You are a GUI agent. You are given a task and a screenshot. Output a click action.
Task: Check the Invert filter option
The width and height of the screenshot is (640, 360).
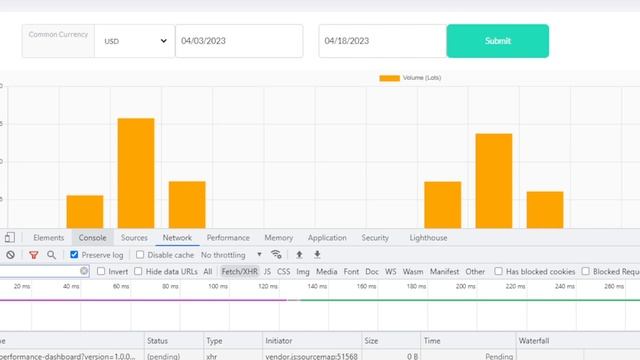pos(101,271)
